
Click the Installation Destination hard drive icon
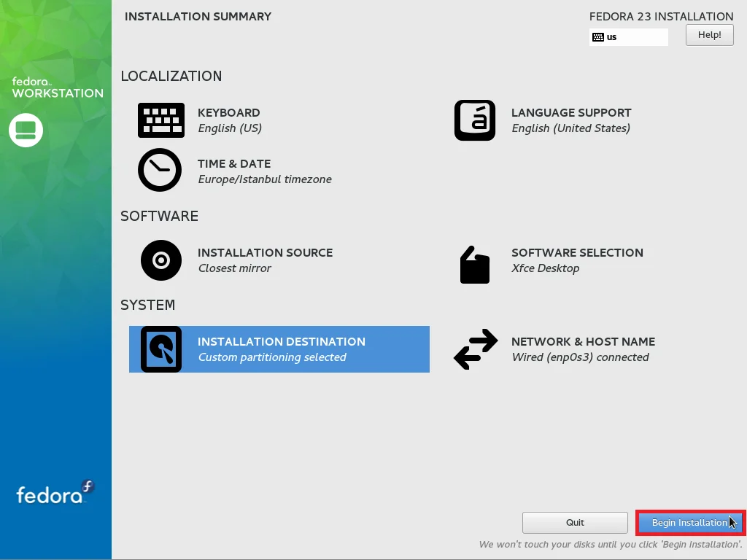tap(161, 349)
